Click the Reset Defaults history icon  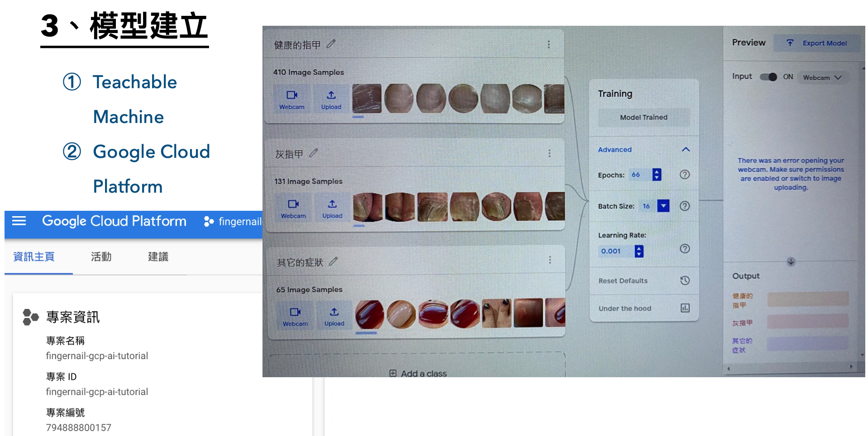point(685,280)
